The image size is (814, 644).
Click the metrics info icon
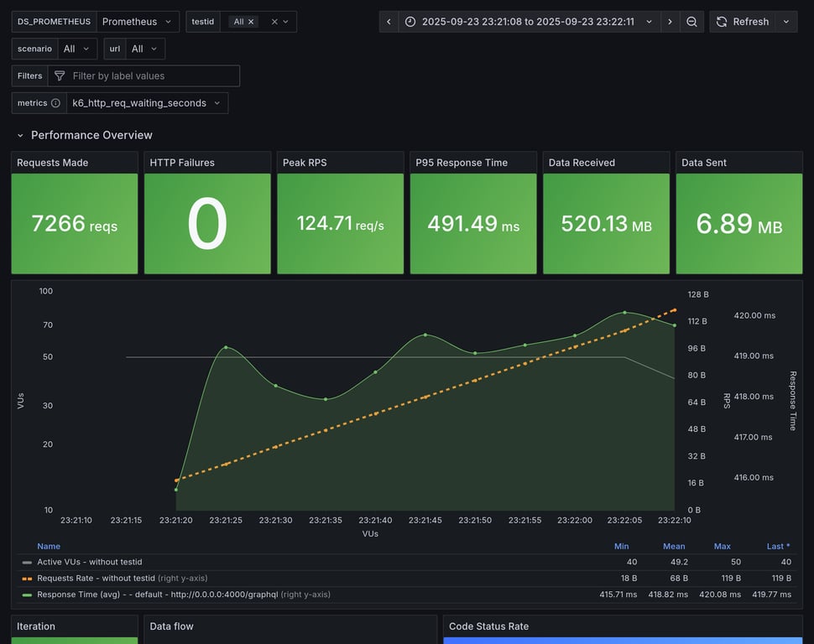(55, 103)
